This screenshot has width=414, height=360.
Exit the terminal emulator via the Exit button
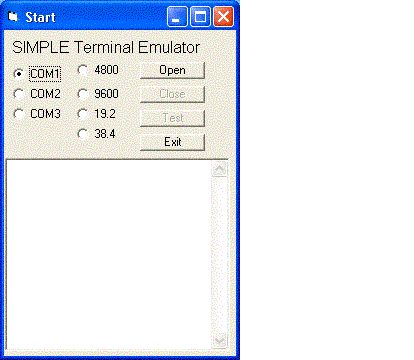(172, 142)
